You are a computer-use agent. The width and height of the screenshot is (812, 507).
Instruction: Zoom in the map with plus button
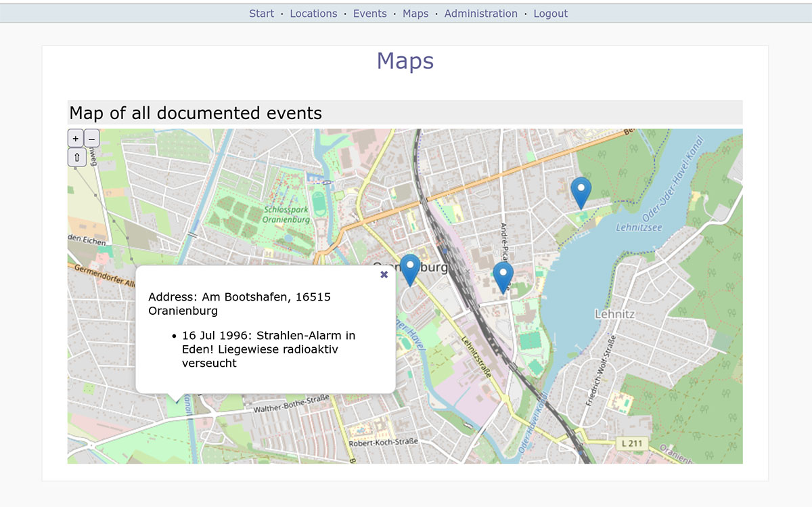coord(75,139)
